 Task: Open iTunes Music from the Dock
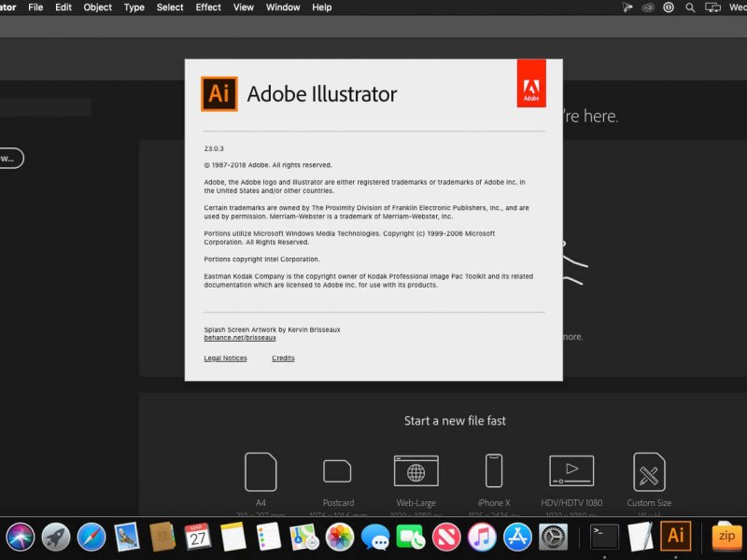pos(482,537)
